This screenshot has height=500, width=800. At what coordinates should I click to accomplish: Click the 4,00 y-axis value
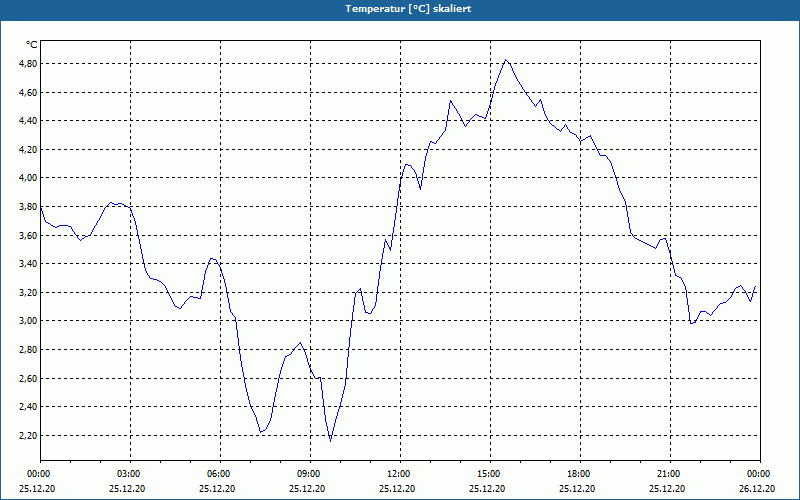pyautogui.click(x=28, y=178)
